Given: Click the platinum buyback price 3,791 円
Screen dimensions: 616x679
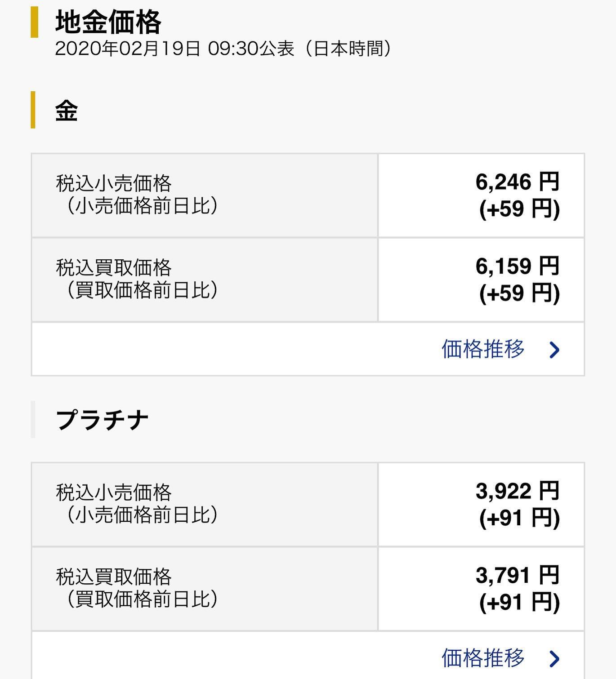Looking at the screenshot, I should [x=517, y=575].
